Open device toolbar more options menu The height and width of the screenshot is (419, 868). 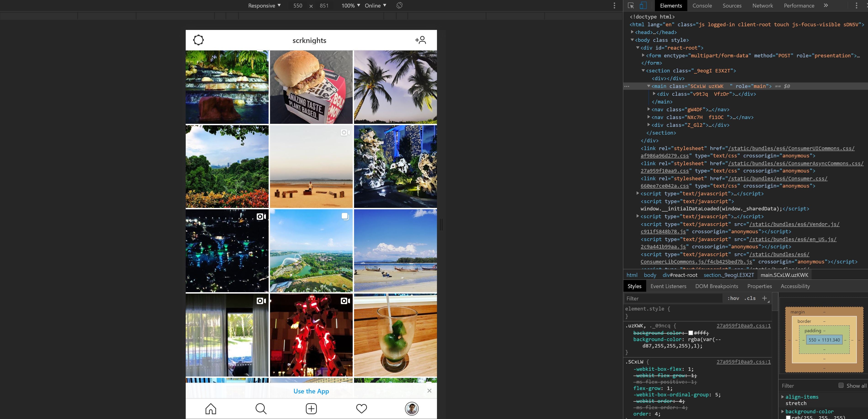click(614, 5)
